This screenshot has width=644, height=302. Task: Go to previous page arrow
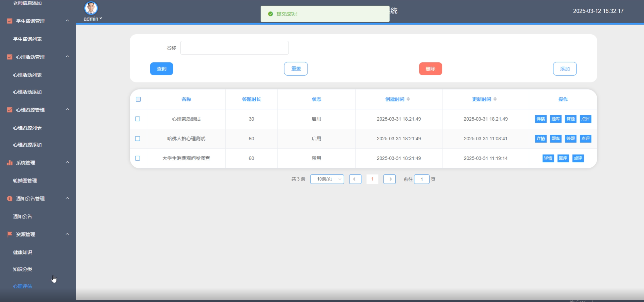tap(355, 179)
